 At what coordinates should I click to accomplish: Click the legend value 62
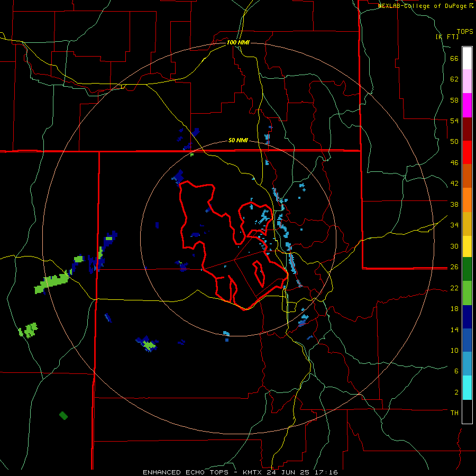pyautogui.click(x=454, y=79)
